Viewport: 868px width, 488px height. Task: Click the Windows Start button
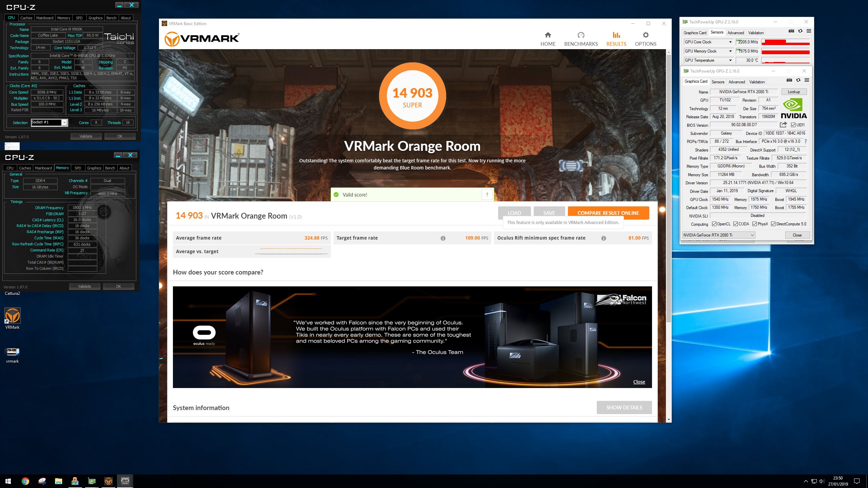tap(8, 481)
